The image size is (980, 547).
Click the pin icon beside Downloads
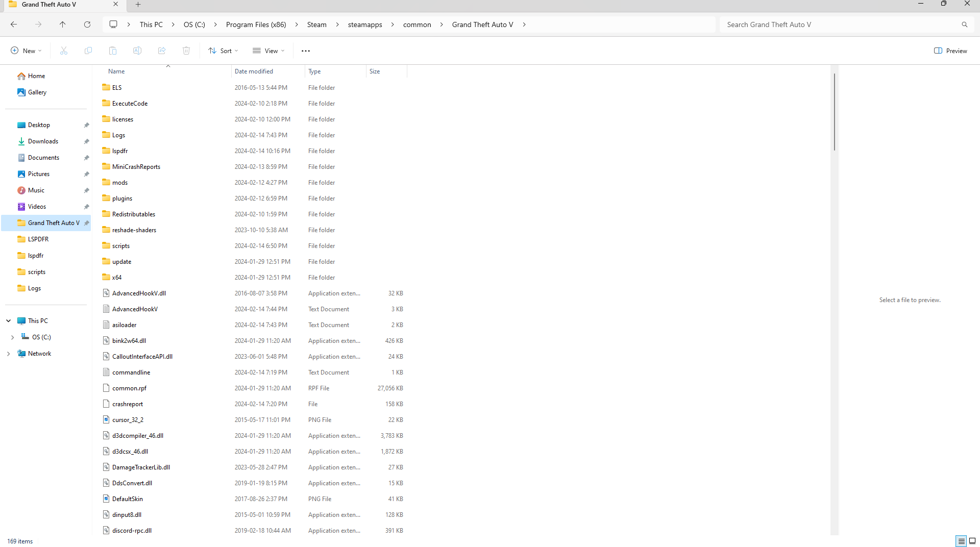click(86, 141)
